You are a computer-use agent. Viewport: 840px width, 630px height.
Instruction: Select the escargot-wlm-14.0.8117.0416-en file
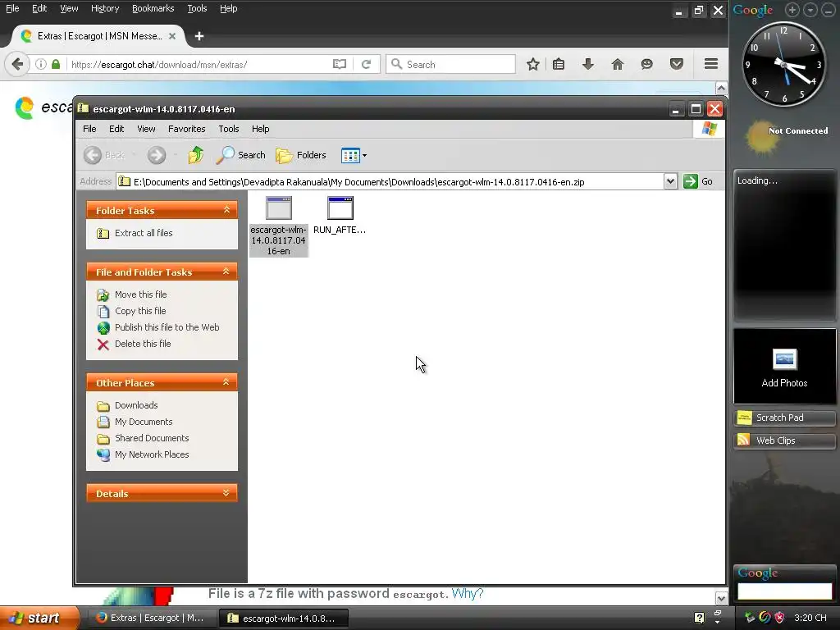tap(279, 226)
